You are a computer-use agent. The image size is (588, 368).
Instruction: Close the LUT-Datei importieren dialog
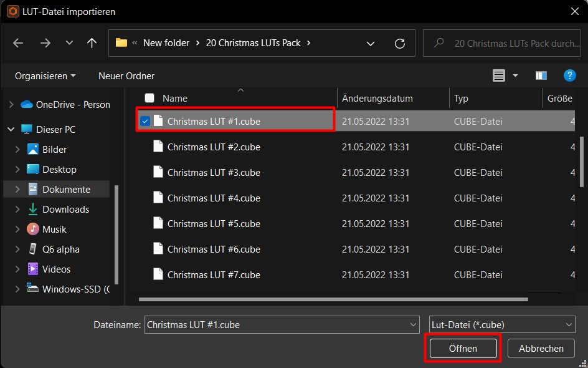pos(574,12)
